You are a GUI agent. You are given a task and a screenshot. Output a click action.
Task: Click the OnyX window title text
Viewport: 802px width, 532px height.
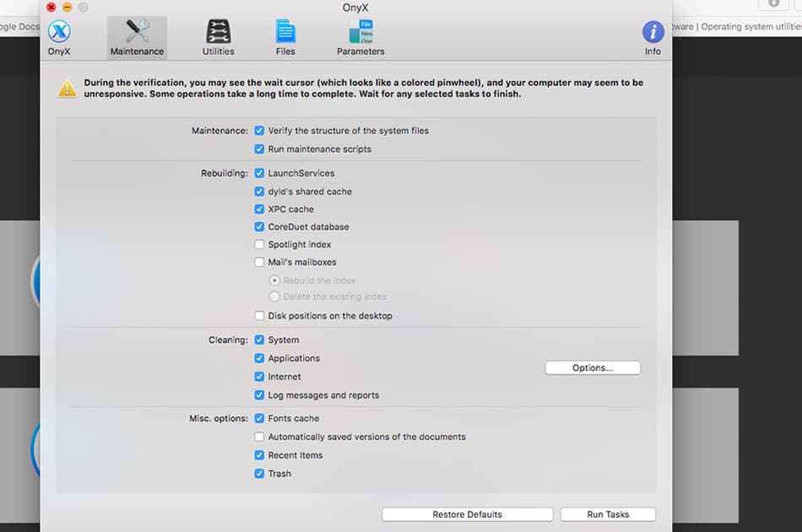pyautogui.click(x=355, y=8)
